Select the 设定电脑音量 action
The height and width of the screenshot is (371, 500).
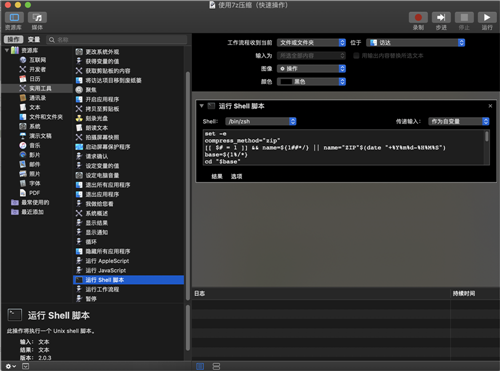[x=97, y=175]
